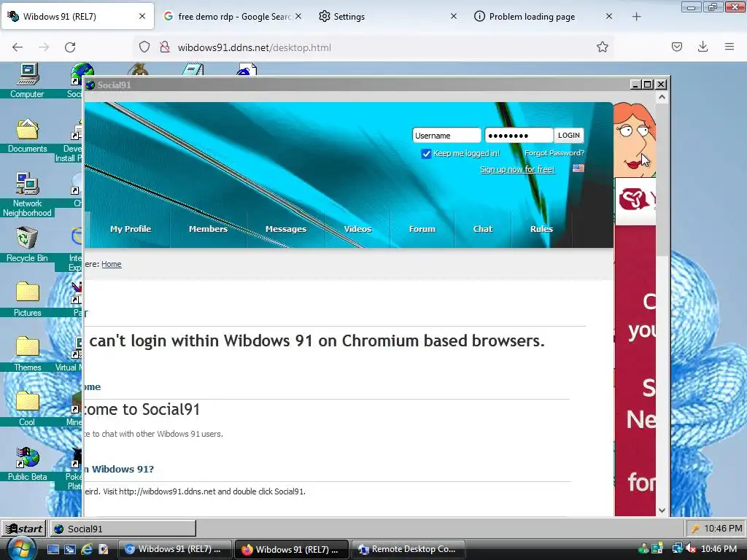Maximize the Social91 window
747x560 pixels.
(648, 85)
